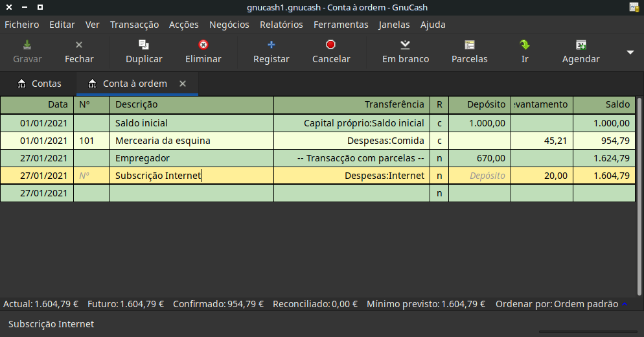
Task: Toggle reconcile flag of the blank row
Action: [x=439, y=193]
